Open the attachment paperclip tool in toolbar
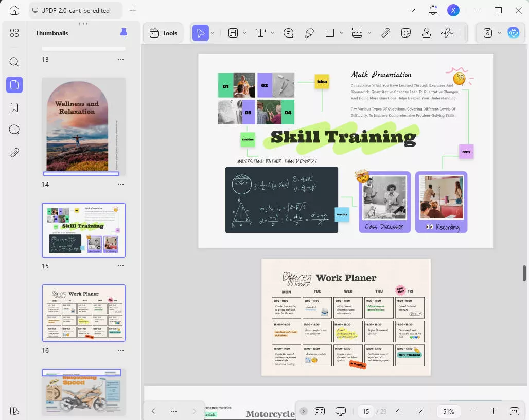The height and width of the screenshot is (420, 529). [385, 33]
